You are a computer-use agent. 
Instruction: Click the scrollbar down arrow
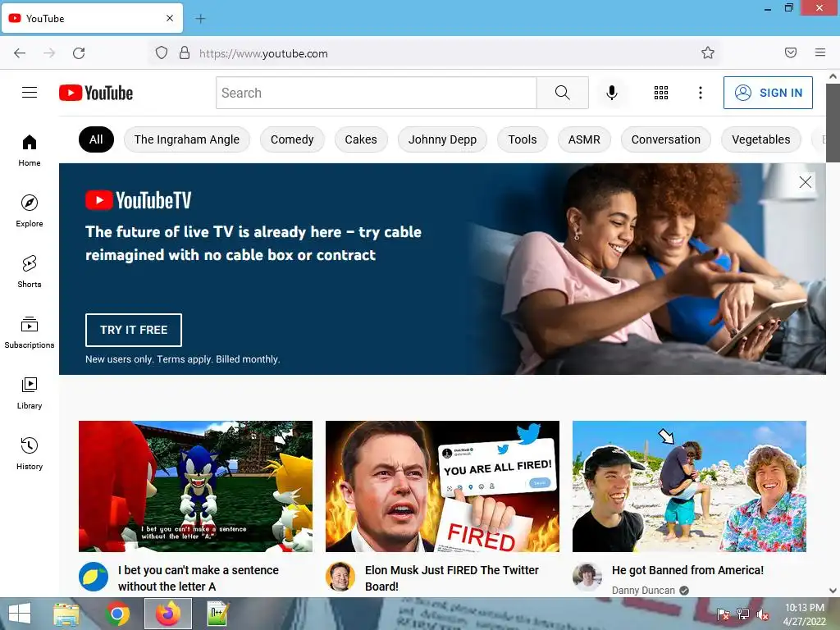click(833, 591)
